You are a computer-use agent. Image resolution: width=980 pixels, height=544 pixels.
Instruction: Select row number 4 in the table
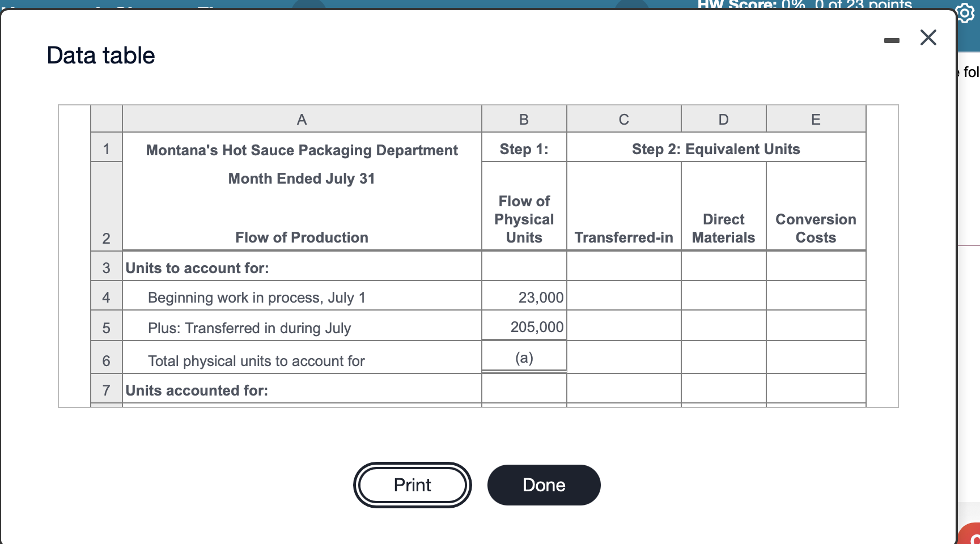(105, 296)
